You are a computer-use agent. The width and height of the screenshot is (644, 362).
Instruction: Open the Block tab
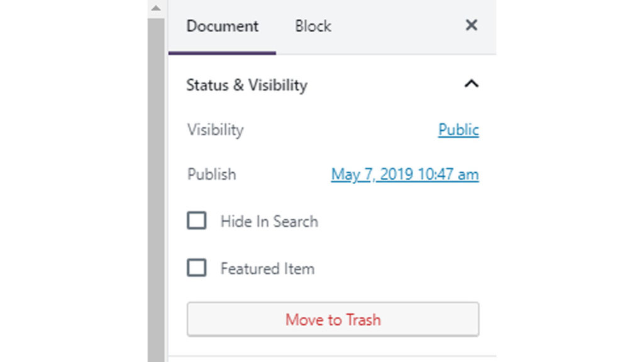pyautogui.click(x=313, y=26)
